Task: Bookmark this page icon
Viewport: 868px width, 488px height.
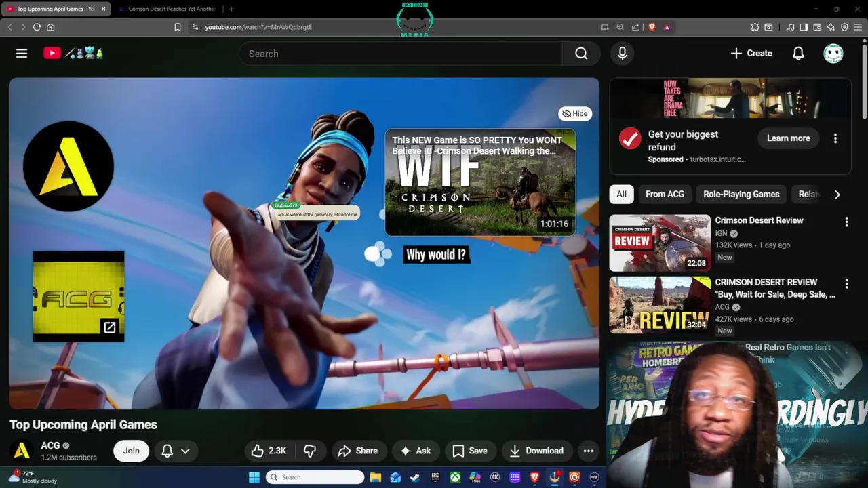Action: pos(177,27)
